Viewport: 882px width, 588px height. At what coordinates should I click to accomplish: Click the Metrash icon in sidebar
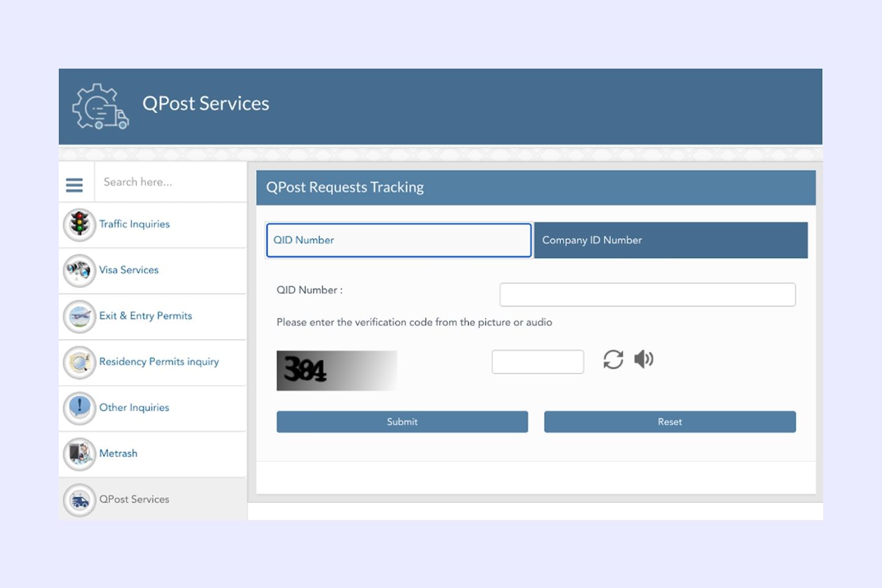(x=80, y=454)
